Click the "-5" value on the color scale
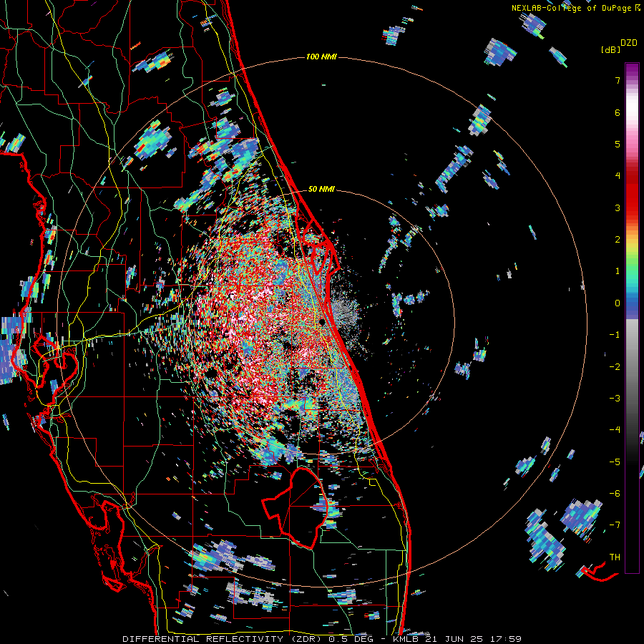Image resolution: width=644 pixels, height=644 pixels. (615, 462)
